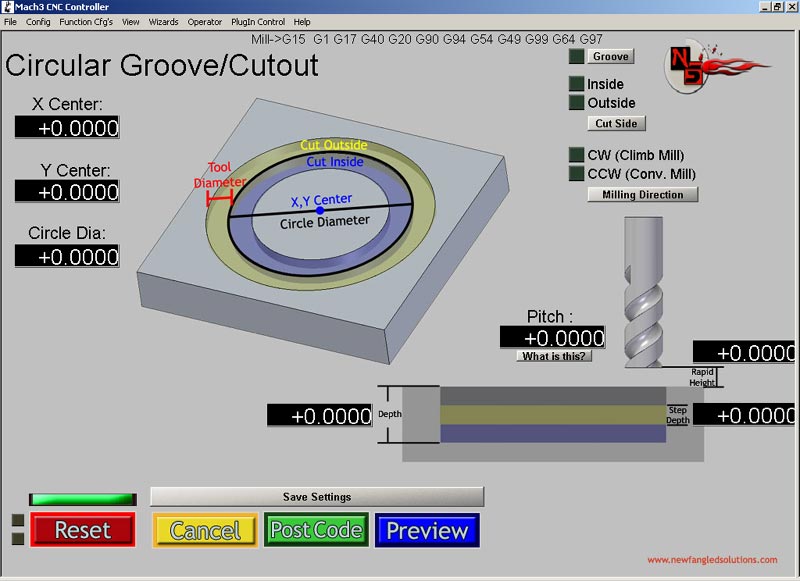Click the Groove button
The image size is (800, 581).
[x=611, y=56]
